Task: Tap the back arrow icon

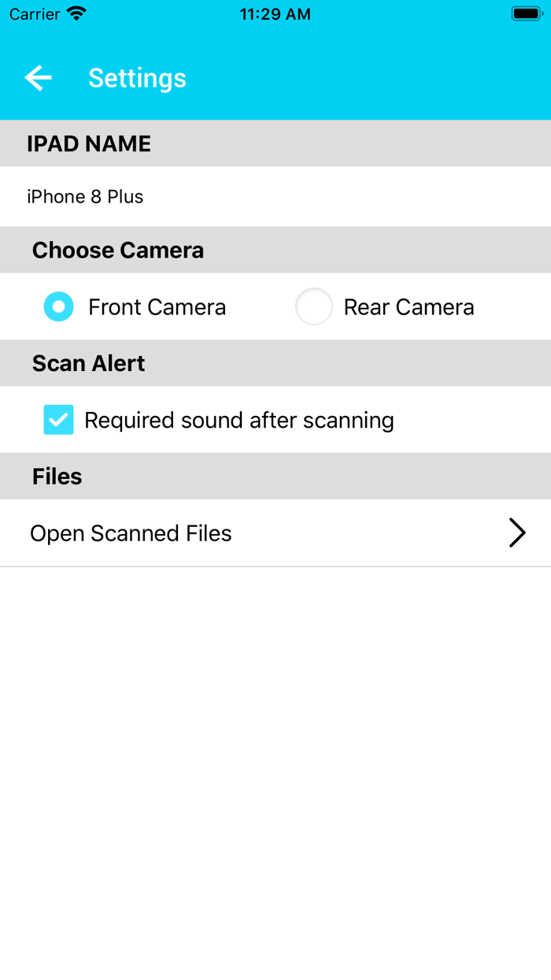Action: [38, 78]
